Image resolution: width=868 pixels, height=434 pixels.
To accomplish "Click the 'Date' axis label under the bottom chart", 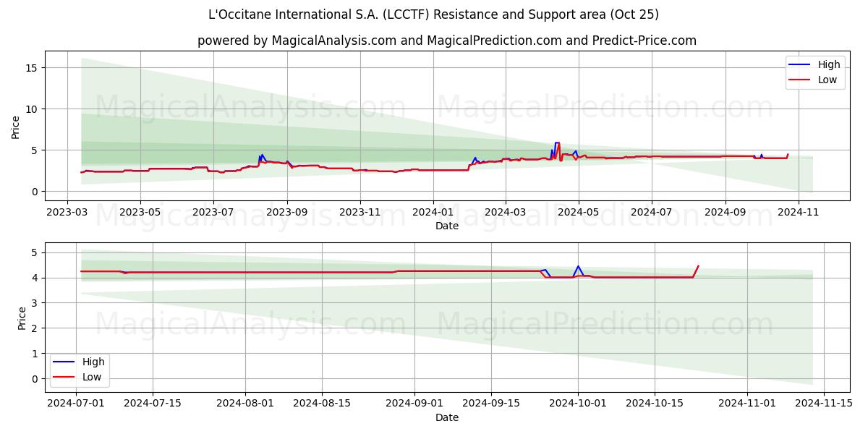I will pyautogui.click(x=446, y=417).
